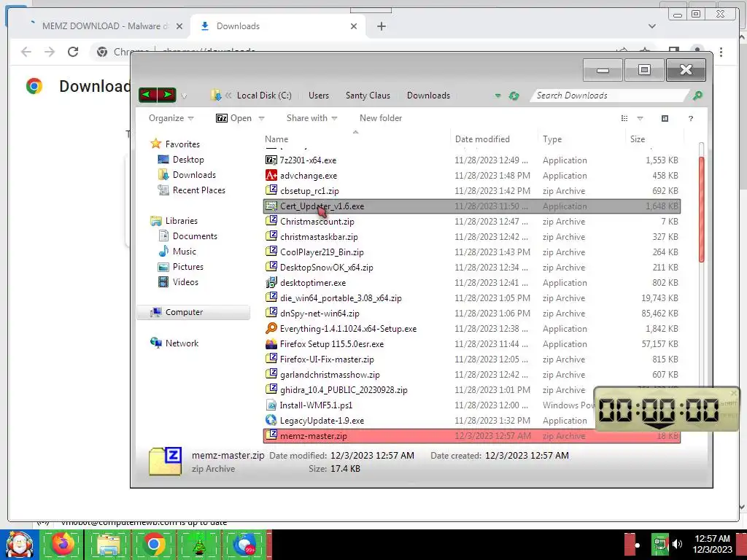Open Firefox from the taskbar
Image resolution: width=747 pixels, height=560 pixels.
point(63,544)
